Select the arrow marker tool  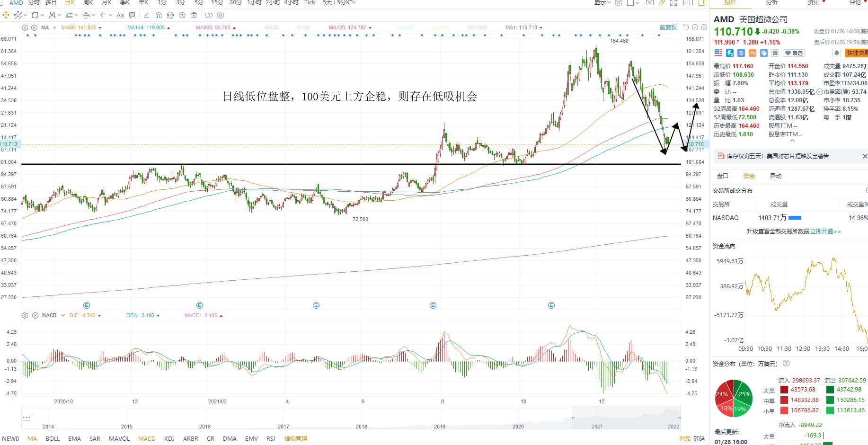click(103, 15)
